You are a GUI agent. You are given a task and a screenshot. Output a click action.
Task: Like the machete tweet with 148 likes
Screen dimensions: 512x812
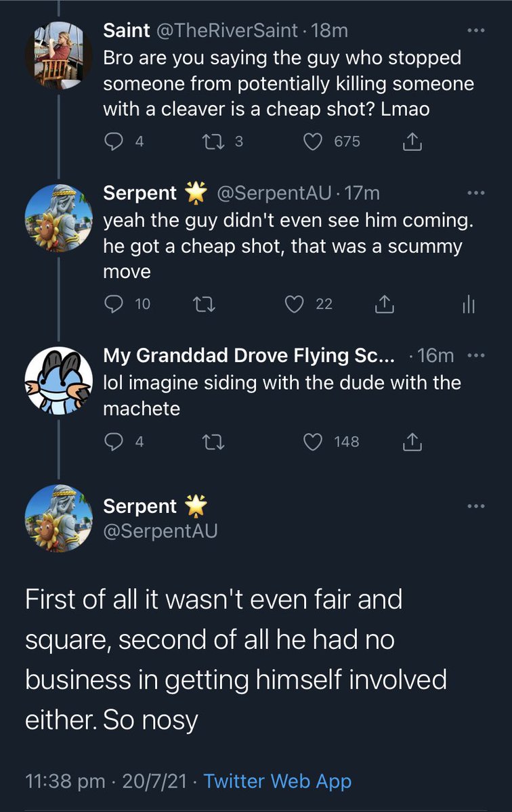(313, 442)
